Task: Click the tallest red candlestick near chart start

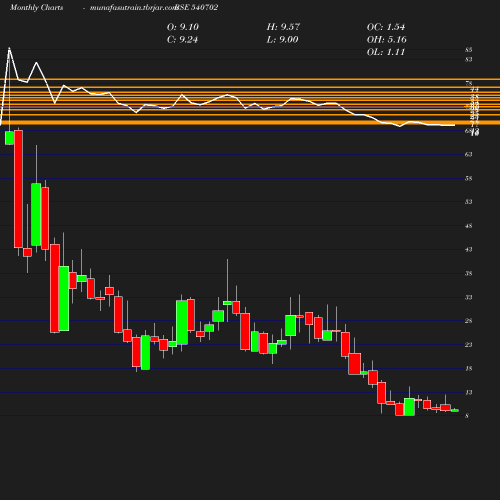Action: (x=18, y=189)
